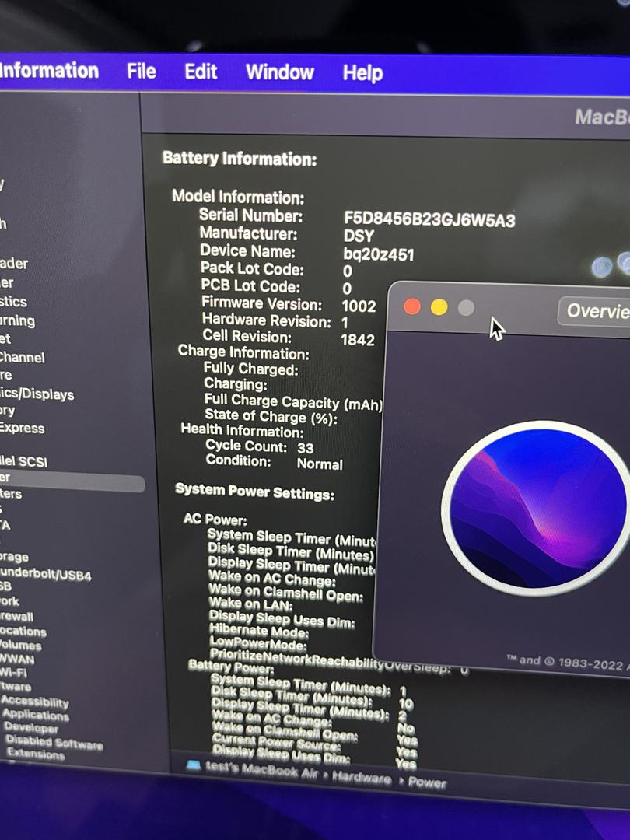This screenshot has height=840, width=630.
Task: Select the Disabled Software sidebar item
Action: 54,743
